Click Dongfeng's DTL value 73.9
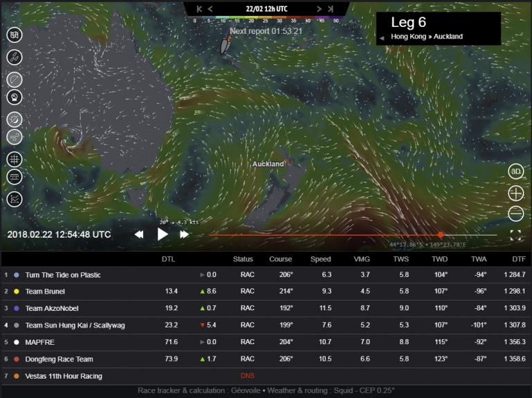Image resolution: width=532 pixels, height=398 pixels. pos(171,359)
